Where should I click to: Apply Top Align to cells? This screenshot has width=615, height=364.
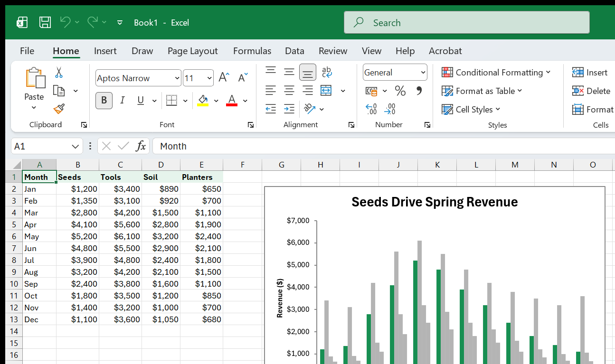point(271,72)
